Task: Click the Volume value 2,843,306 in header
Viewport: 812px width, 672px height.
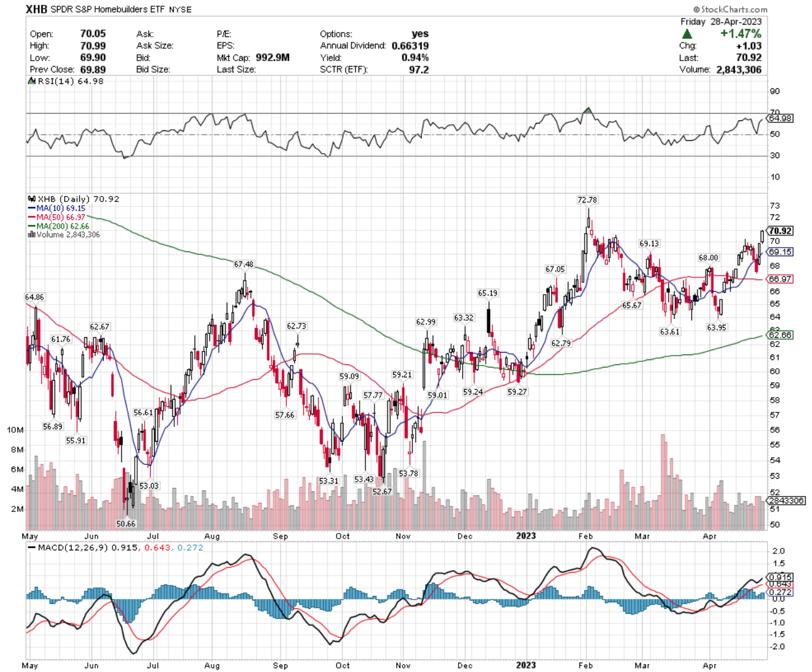Action: pyautogui.click(x=739, y=70)
